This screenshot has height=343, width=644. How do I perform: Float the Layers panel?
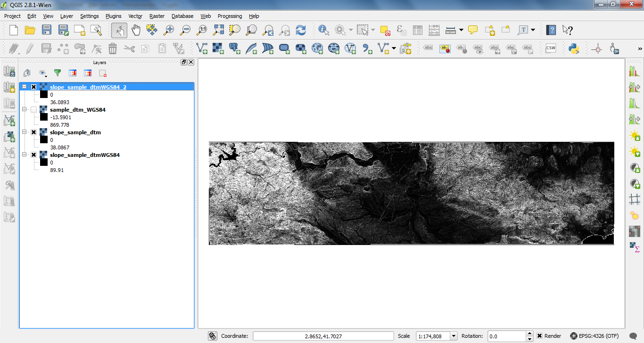pos(184,62)
